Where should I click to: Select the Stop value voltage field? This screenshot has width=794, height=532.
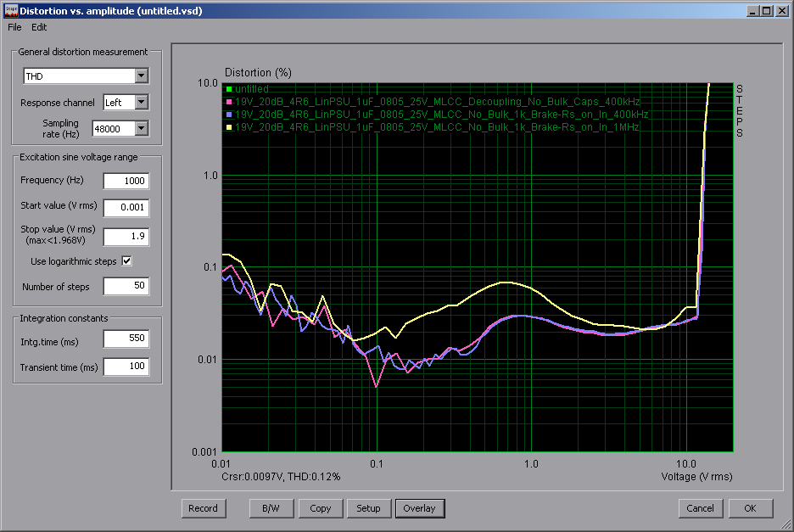click(x=126, y=237)
